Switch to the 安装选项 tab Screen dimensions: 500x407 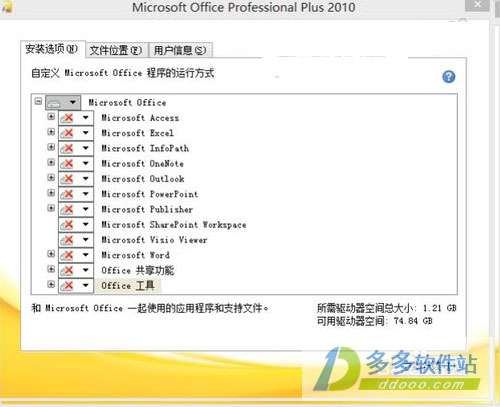tap(52, 49)
